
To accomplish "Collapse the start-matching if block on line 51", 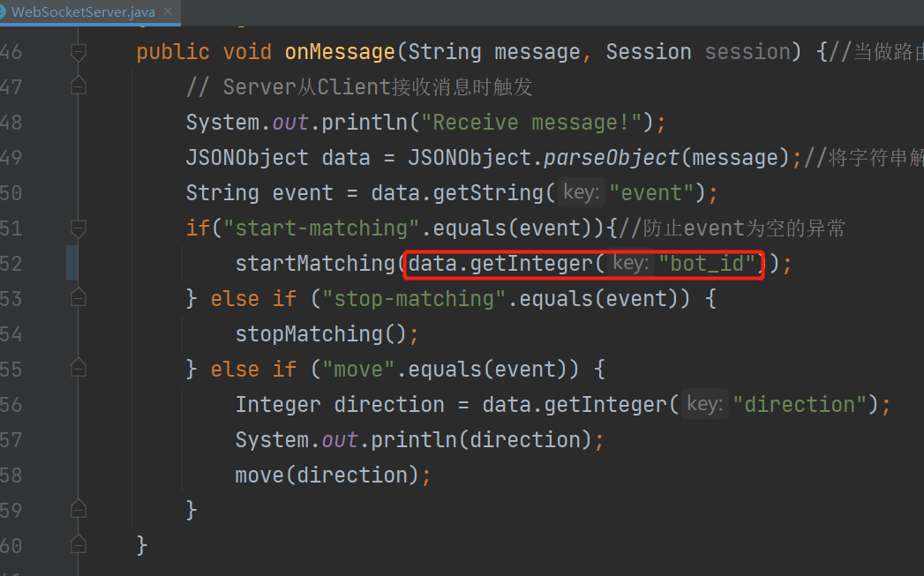I will 79,228.
